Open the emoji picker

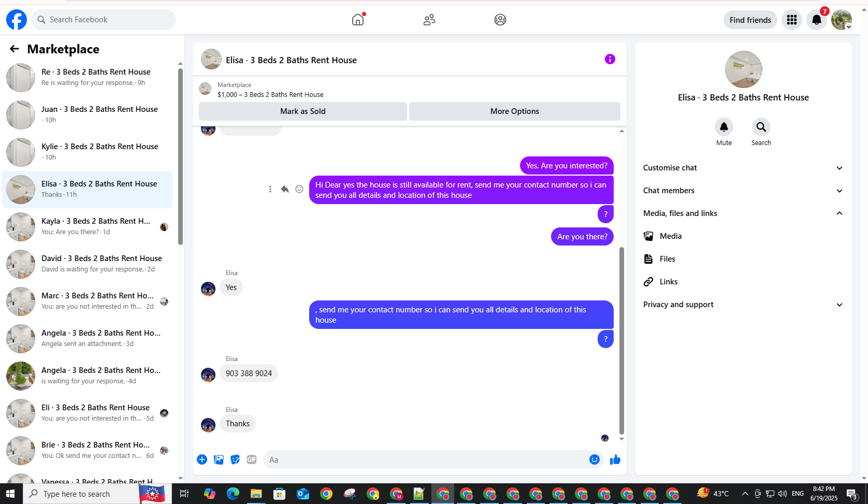click(595, 459)
